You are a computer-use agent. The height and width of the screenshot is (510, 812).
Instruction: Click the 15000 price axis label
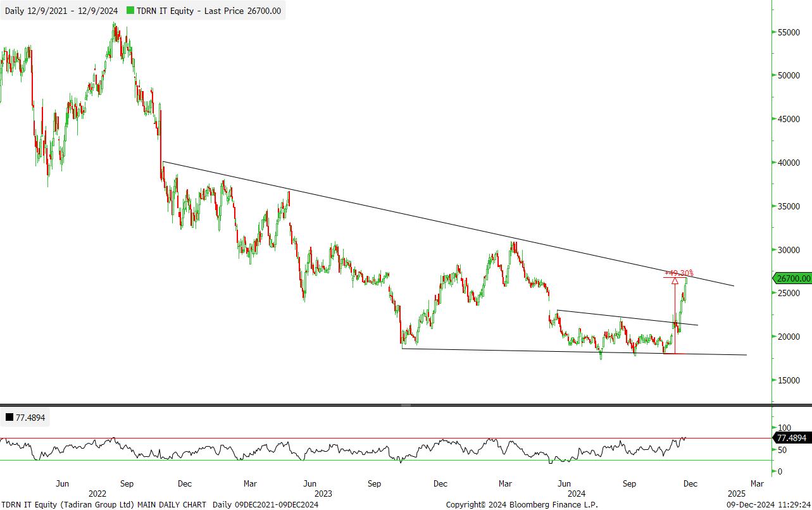pos(789,380)
